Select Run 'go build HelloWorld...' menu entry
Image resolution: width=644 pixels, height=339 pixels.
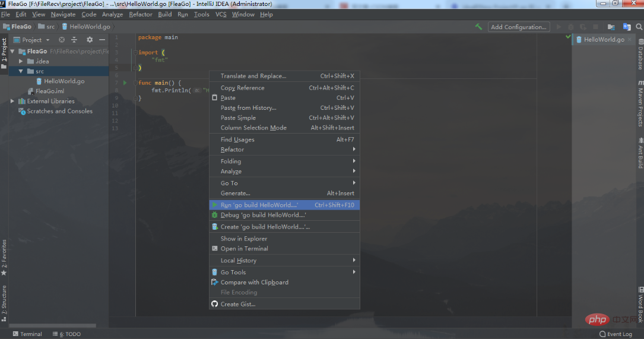[x=284, y=205]
